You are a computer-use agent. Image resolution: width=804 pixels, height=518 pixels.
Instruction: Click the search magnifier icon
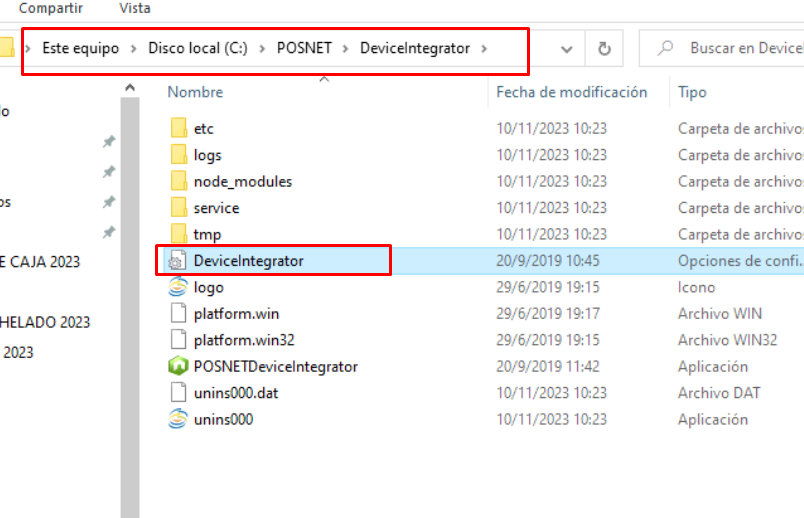coord(665,48)
